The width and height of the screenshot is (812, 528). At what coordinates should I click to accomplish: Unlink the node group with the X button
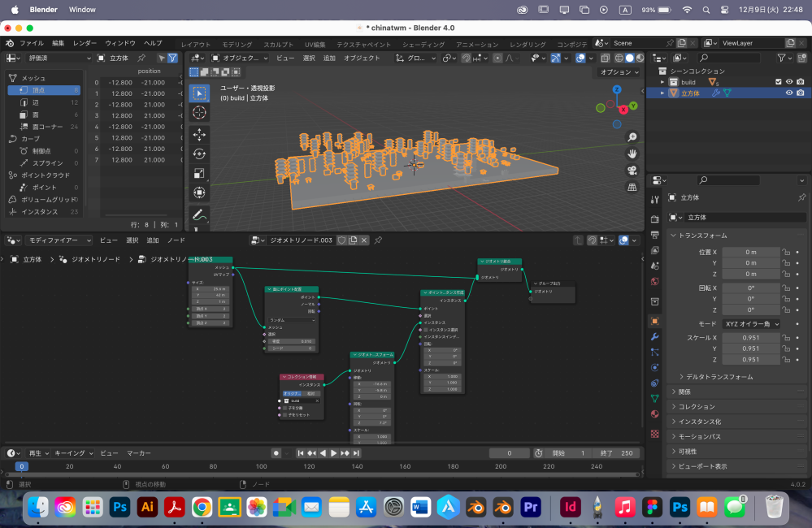364,240
